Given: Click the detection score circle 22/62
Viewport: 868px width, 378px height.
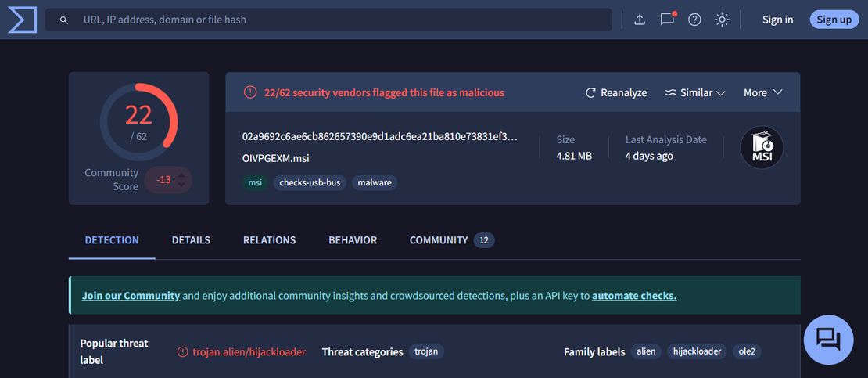Looking at the screenshot, I should pos(138,122).
